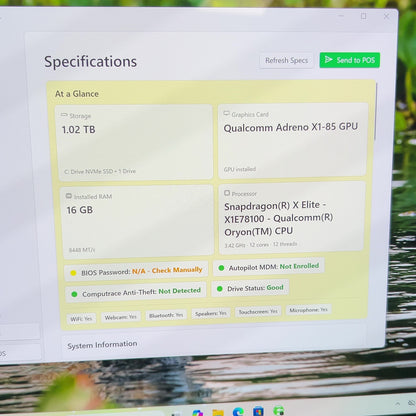
Task: Open Microsoft Store from the taskbar
Action: click(x=258, y=411)
